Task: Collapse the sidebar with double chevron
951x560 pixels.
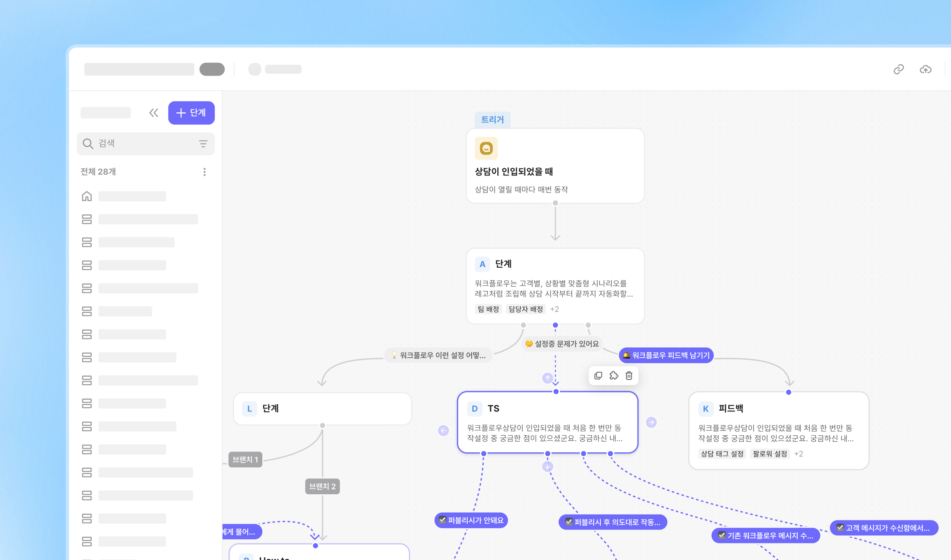Action: coord(154,113)
